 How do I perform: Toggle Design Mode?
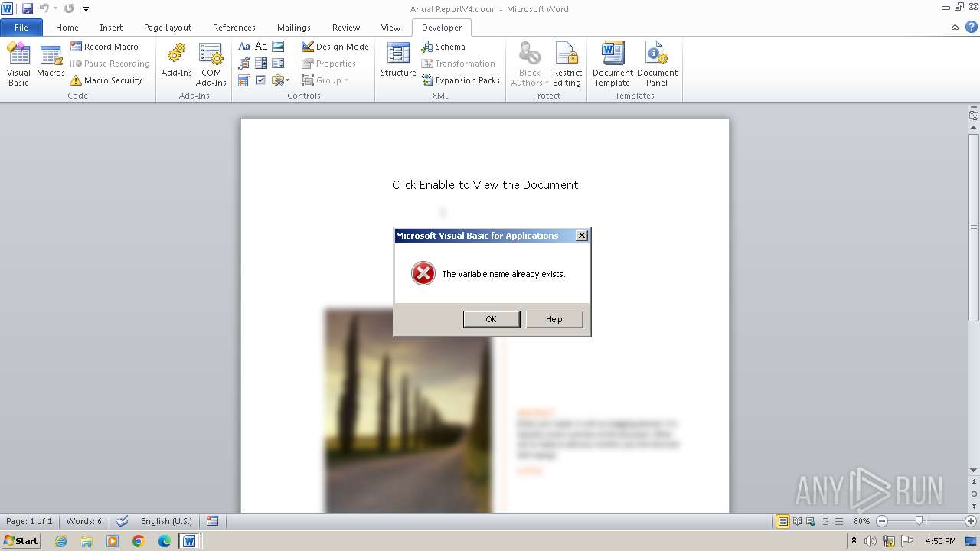click(x=335, y=47)
